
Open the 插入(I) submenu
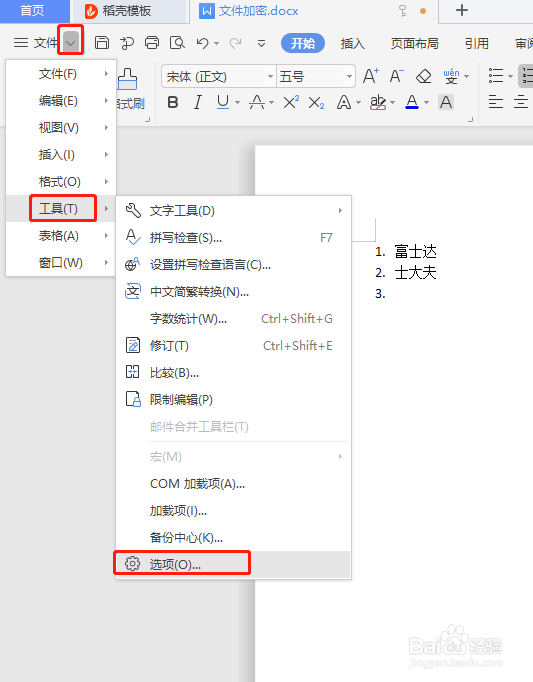coord(61,155)
